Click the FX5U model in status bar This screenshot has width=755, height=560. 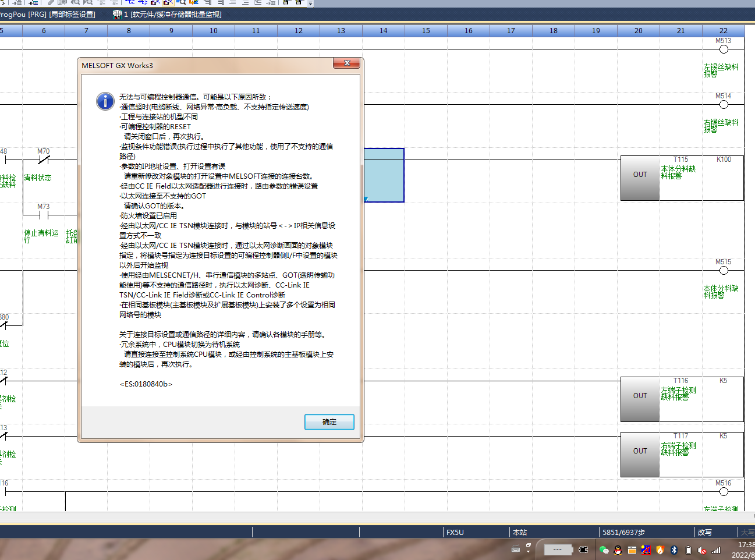tap(455, 532)
